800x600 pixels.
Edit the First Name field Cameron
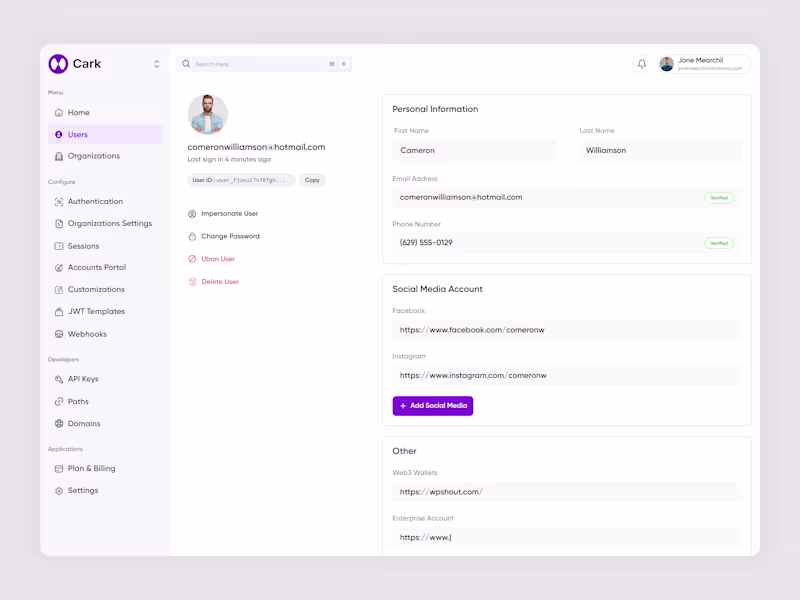(474, 151)
